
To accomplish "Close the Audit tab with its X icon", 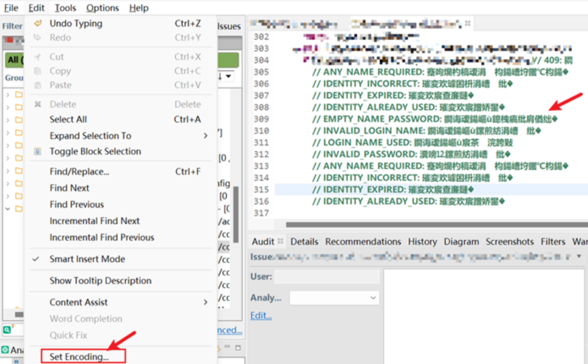I will [x=280, y=241].
